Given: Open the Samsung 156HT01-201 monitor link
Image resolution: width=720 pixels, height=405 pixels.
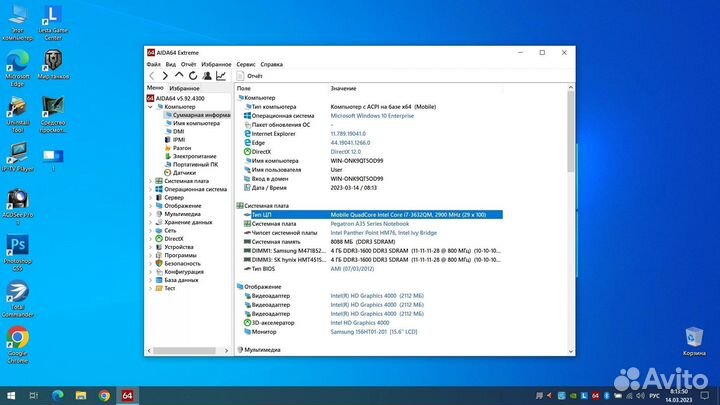Looking at the screenshot, I should (x=374, y=332).
